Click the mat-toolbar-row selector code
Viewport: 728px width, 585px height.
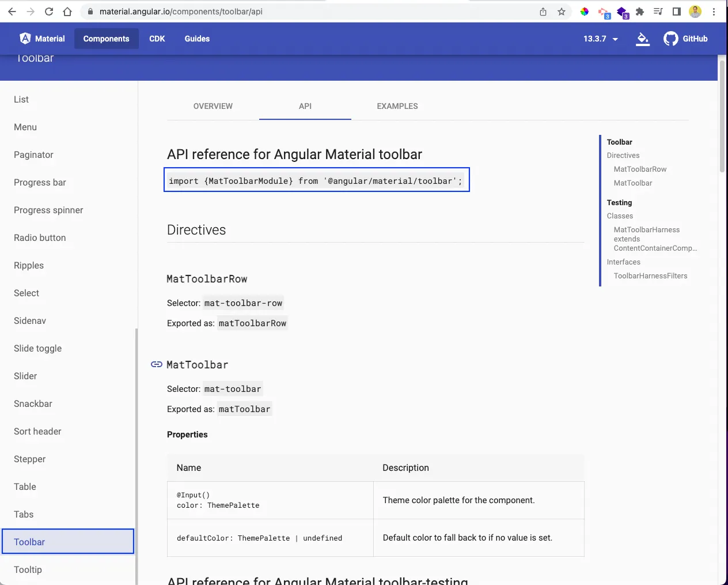(243, 303)
